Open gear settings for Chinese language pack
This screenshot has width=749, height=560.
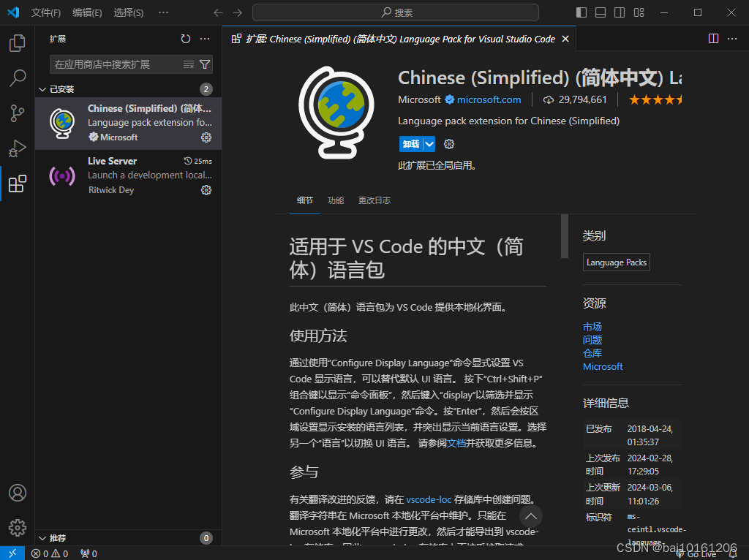(206, 137)
